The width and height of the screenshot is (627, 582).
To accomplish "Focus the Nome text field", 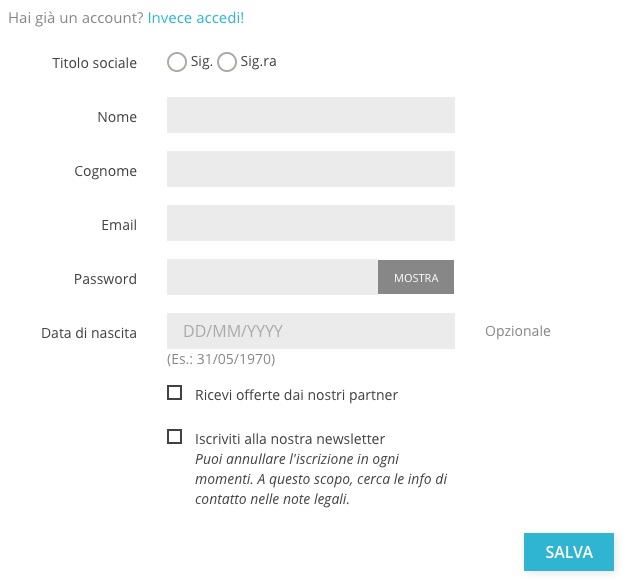I will pyautogui.click(x=310, y=115).
